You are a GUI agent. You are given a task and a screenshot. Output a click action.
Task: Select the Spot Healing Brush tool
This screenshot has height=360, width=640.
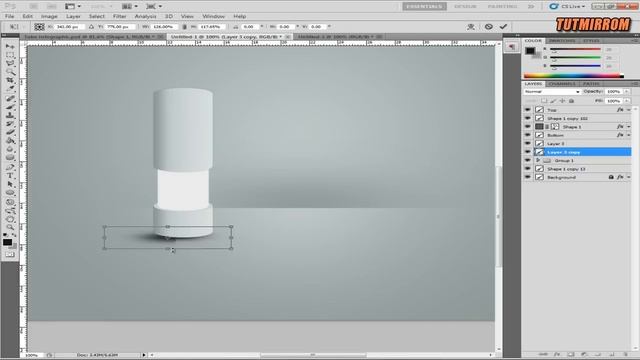coord(10,99)
